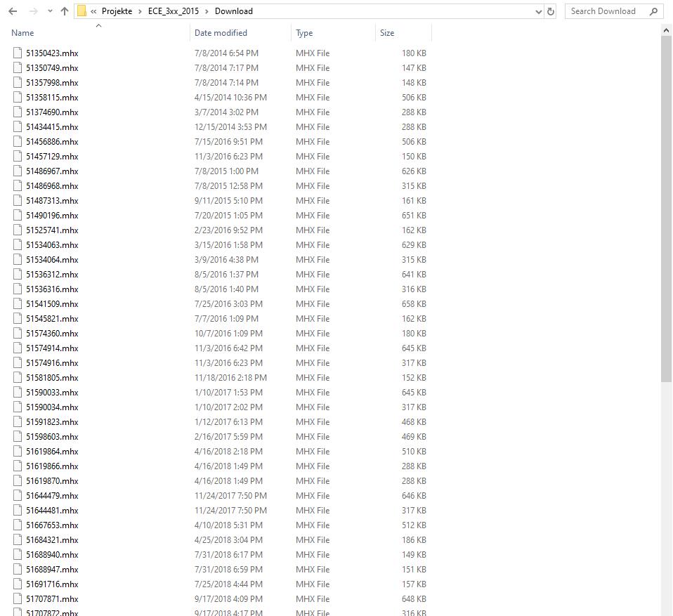Expand hidden path chevrons before Projekte
The image size is (673, 616).
pyautogui.click(x=93, y=12)
